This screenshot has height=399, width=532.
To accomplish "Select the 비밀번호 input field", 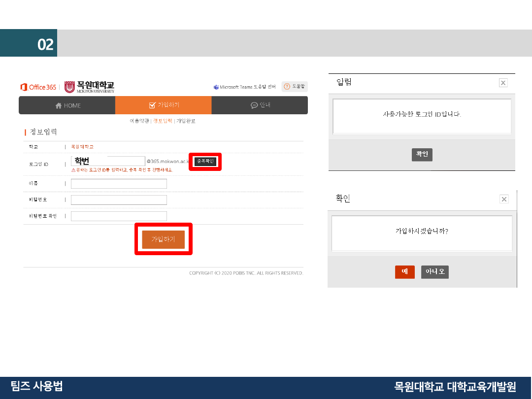I will (119, 200).
